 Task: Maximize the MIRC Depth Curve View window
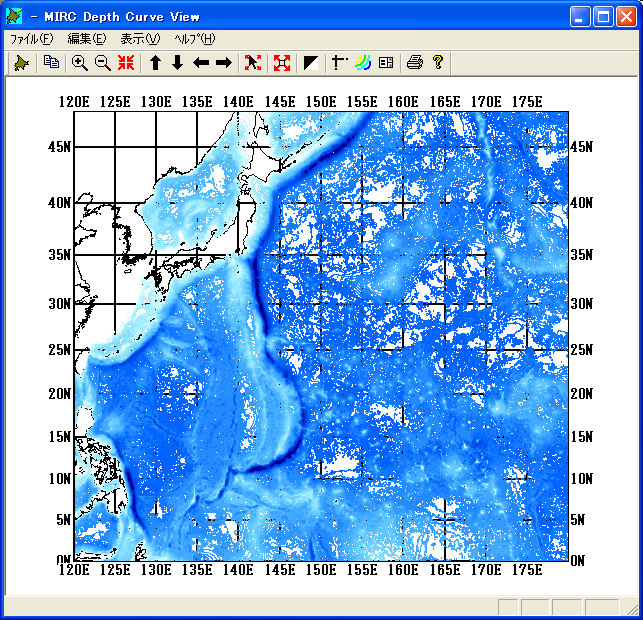tap(603, 16)
